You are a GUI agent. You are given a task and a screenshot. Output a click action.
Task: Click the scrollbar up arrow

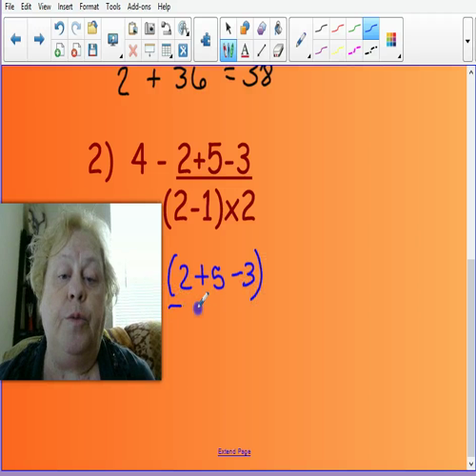[x=471, y=72]
